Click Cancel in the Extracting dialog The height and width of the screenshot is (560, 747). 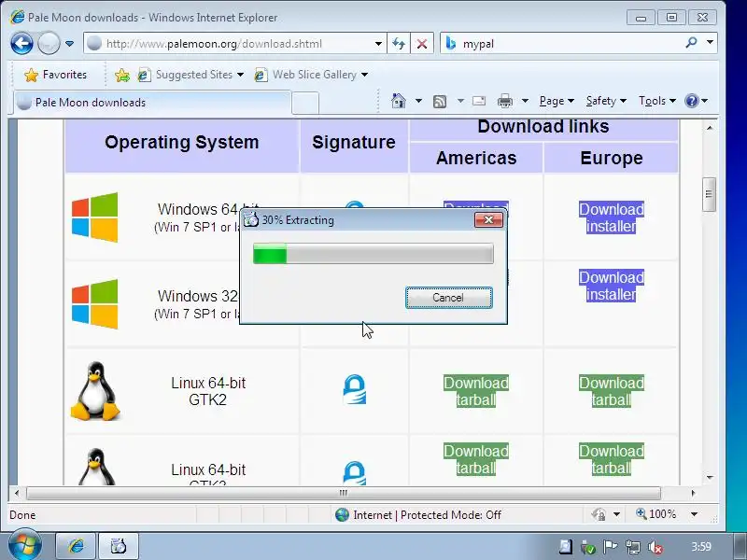click(448, 298)
